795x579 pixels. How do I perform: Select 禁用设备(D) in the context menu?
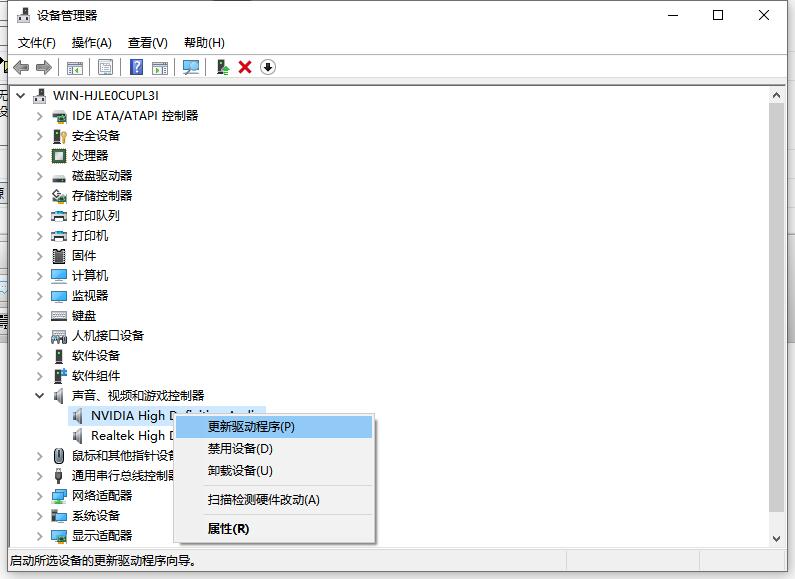240,449
